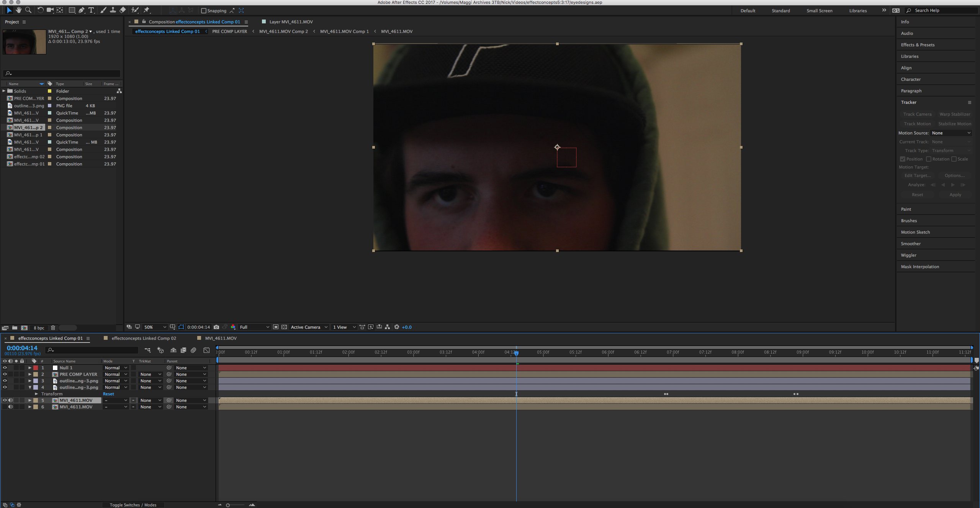Select the Pan Behind anchor point tool
Image resolution: width=980 pixels, height=508 pixels.
(60, 10)
